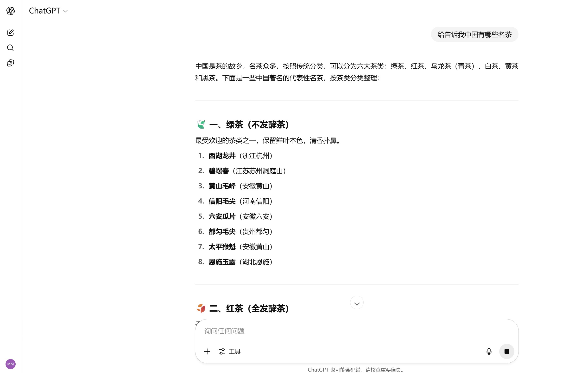Click the plus attach icon in composer

207,352
